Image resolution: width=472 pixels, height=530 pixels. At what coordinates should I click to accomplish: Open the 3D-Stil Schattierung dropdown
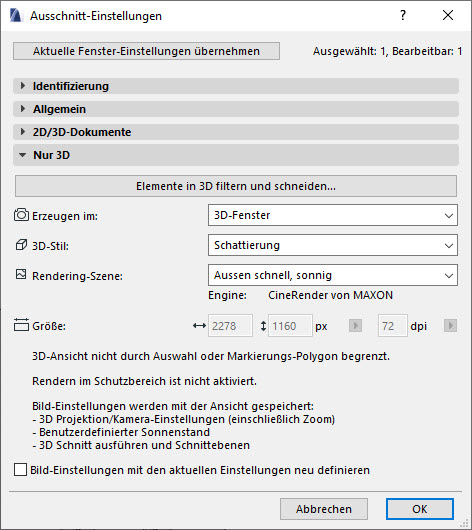(x=333, y=245)
